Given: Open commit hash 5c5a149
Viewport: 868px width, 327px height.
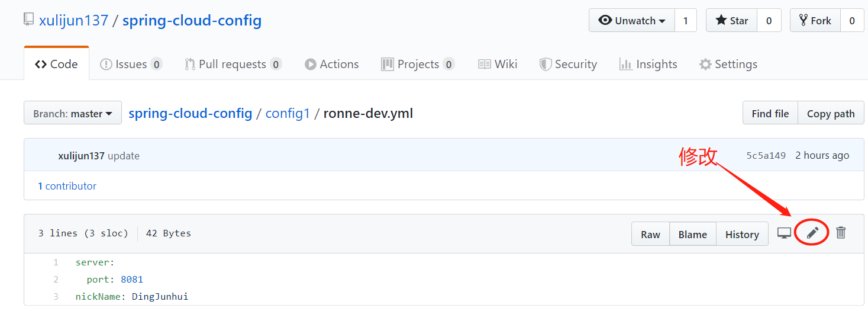Looking at the screenshot, I should click(766, 155).
